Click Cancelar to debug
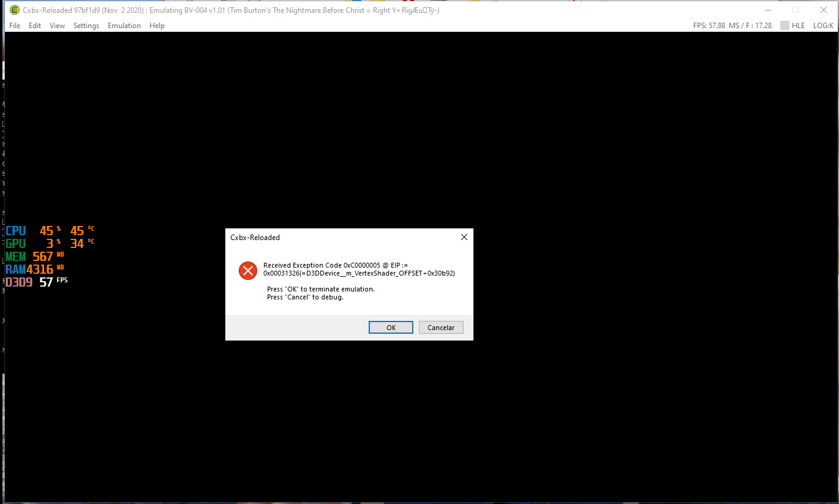The image size is (839, 504). pos(441,328)
